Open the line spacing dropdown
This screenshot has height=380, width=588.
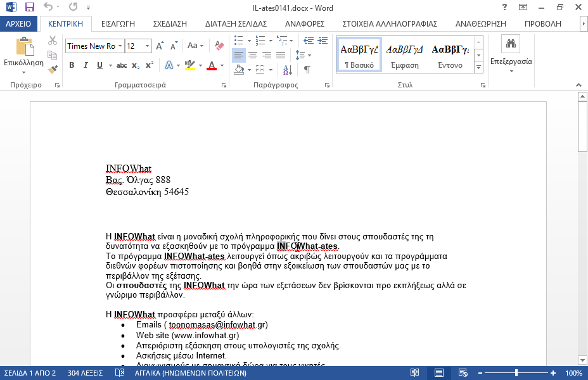point(304,56)
